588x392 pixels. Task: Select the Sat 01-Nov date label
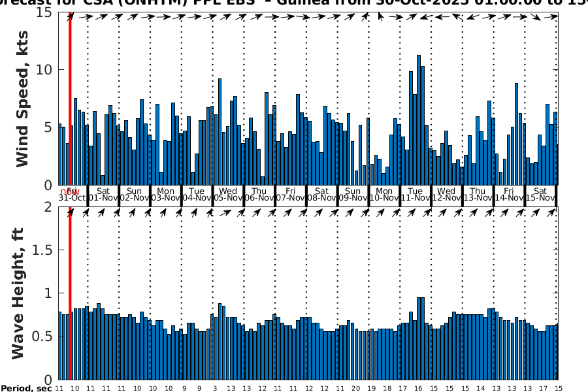(x=103, y=194)
